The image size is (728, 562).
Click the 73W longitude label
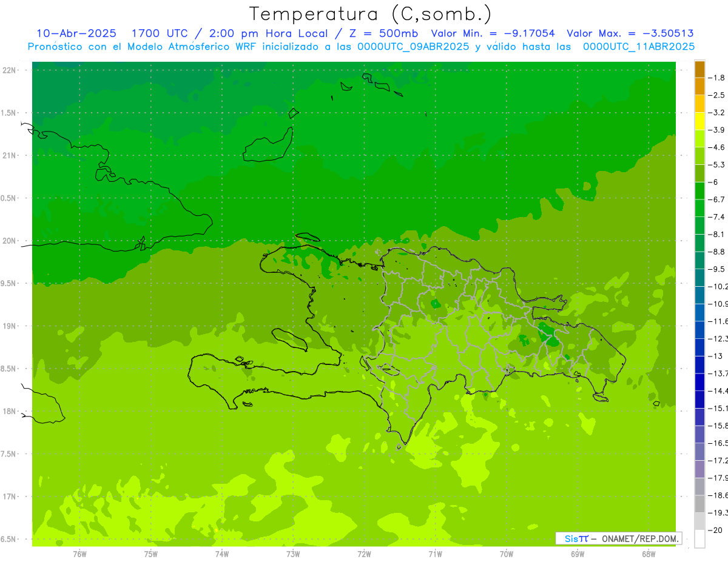pyautogui.click(x=293, y=554)
